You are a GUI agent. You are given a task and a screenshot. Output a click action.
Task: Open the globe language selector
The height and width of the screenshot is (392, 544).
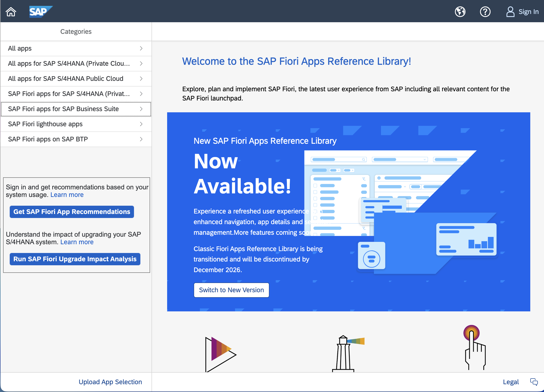[x=460, y=12]
